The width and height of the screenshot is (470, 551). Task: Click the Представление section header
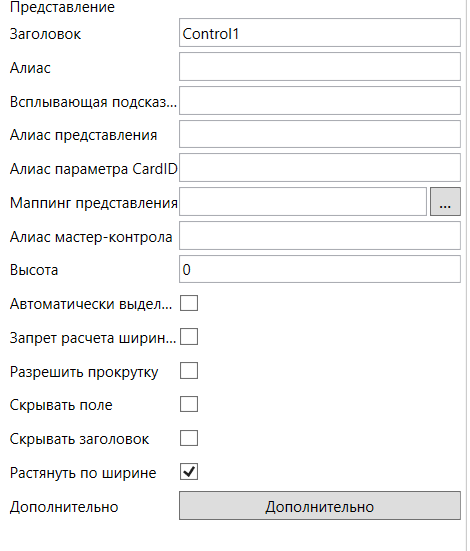62,7
